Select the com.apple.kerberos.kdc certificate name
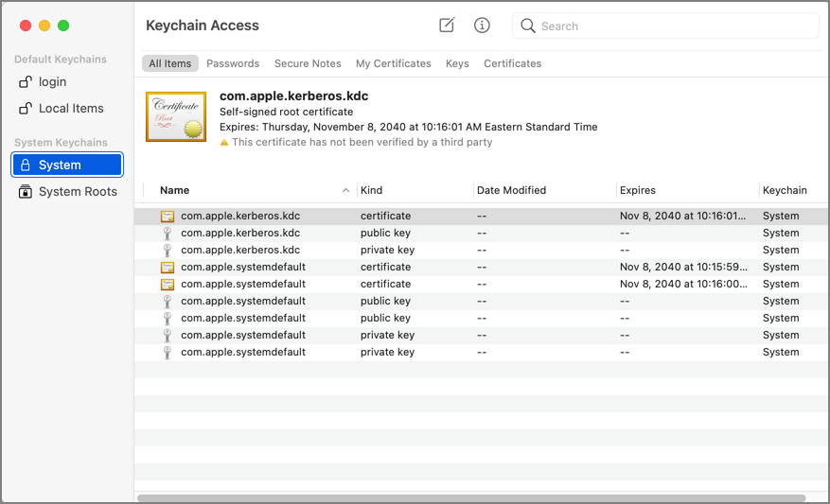This screenshot has height=504, width=830. pyautogui.click(x=240, y=216)
